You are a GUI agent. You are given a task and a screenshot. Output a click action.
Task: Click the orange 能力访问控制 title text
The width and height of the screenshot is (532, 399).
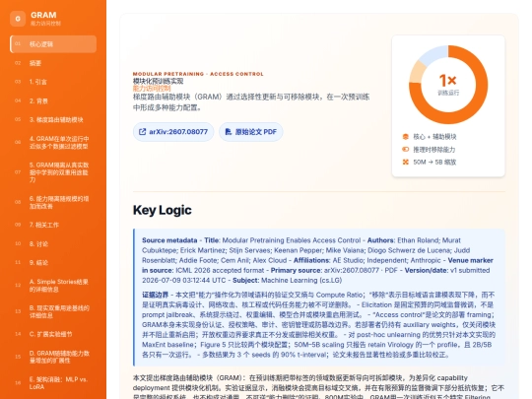click(152, 89)
